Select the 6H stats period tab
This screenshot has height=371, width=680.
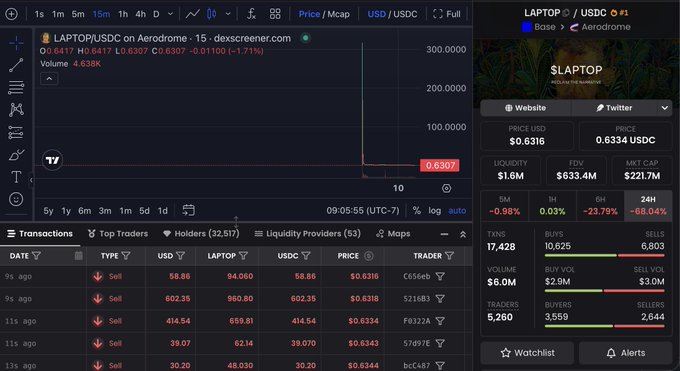coord(600,206)
